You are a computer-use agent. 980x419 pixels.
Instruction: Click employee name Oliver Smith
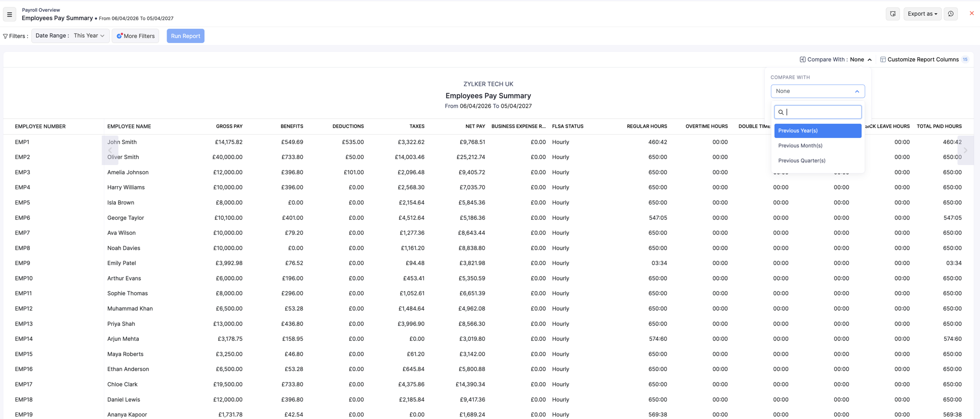click(123, 157)
